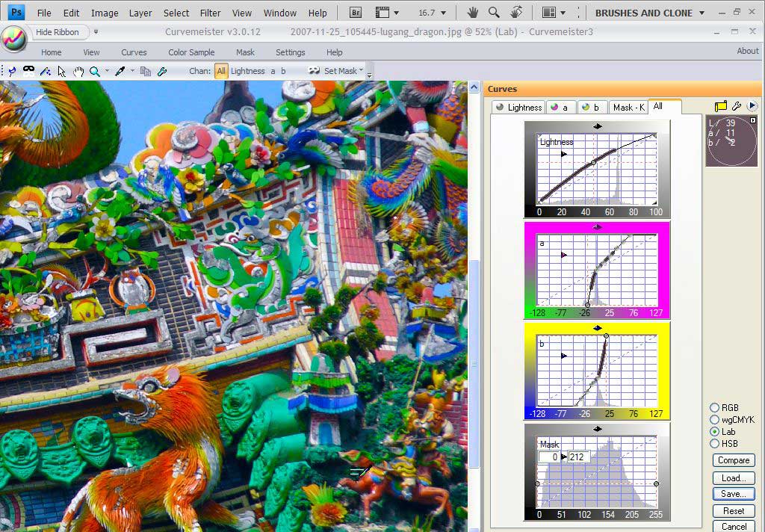Image resolution: width=765 pixels, height=532 pixels.
Task: Click the Hide Ribbon button
Action: pyautogui.click(x=57, y=32)
